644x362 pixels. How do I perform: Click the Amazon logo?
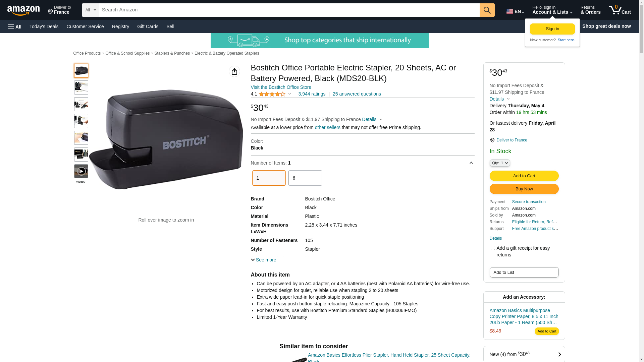(23, 10)
